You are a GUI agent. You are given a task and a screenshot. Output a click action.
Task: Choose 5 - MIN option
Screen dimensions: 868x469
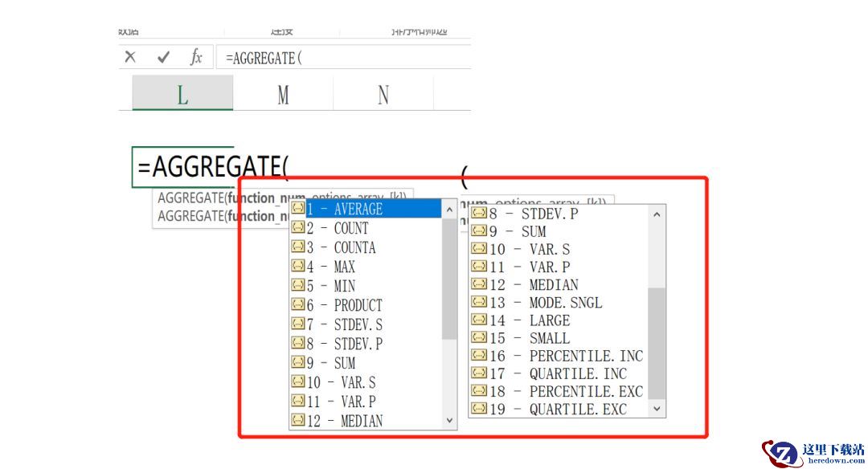click(x=366, y=286)
